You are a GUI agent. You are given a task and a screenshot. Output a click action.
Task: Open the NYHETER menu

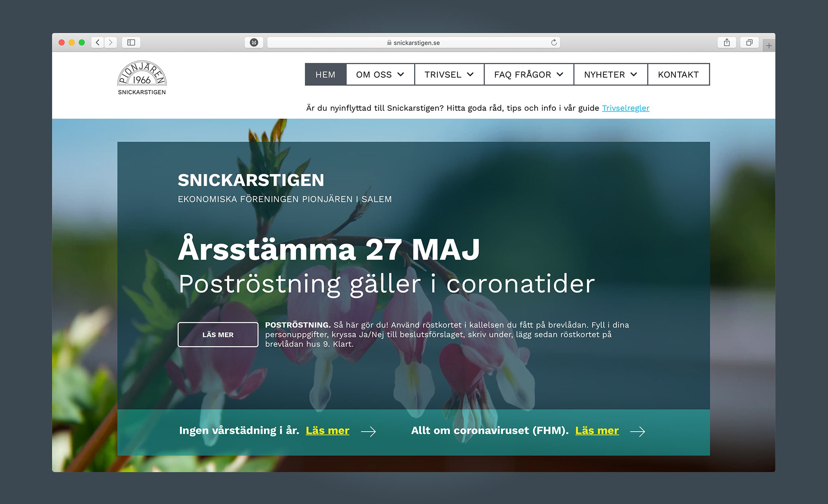[611, 75]
